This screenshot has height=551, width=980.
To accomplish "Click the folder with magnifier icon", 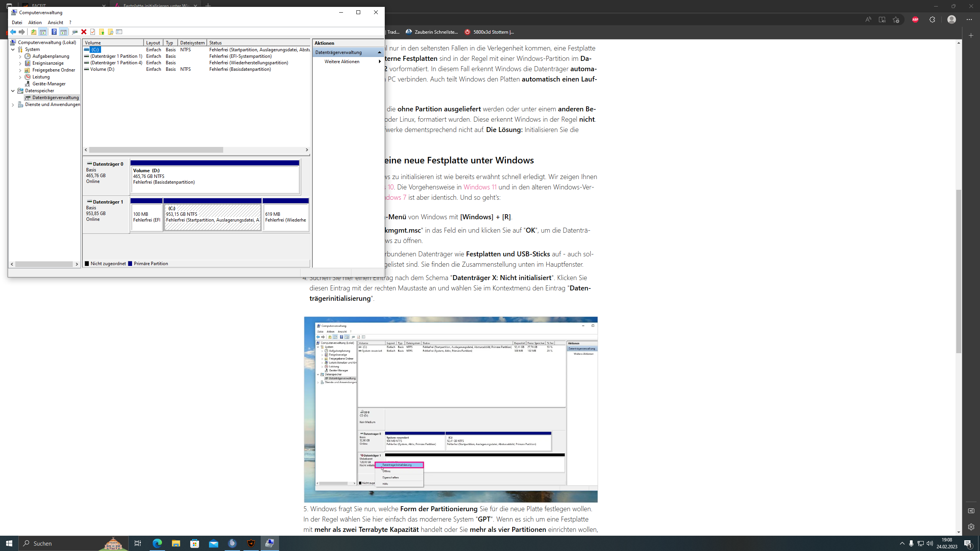I will (110, 32).
